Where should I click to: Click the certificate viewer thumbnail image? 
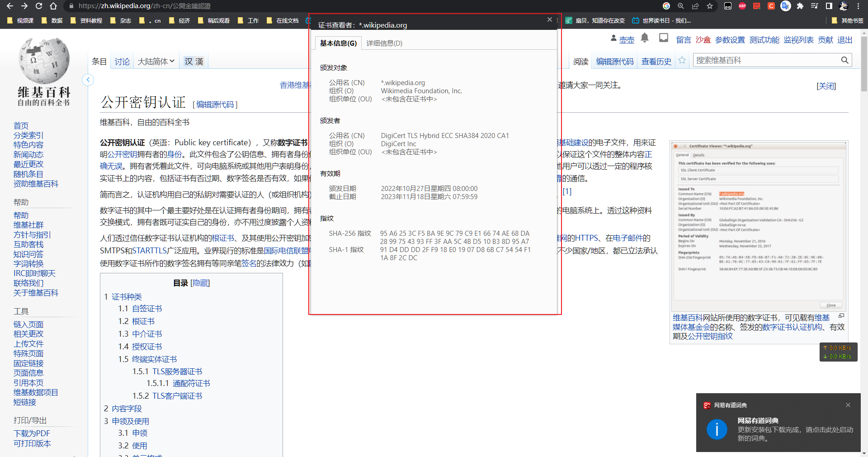(759, 226)
